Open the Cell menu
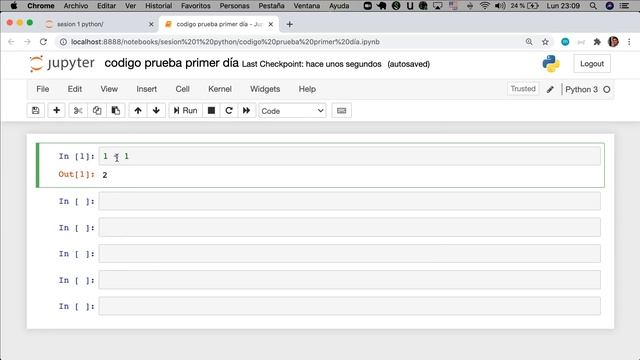640x360 pixels. pos(182,89)
